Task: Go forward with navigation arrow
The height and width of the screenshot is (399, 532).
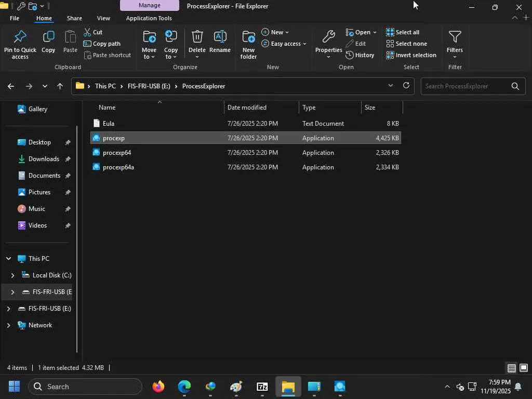Action: point(29,86)
